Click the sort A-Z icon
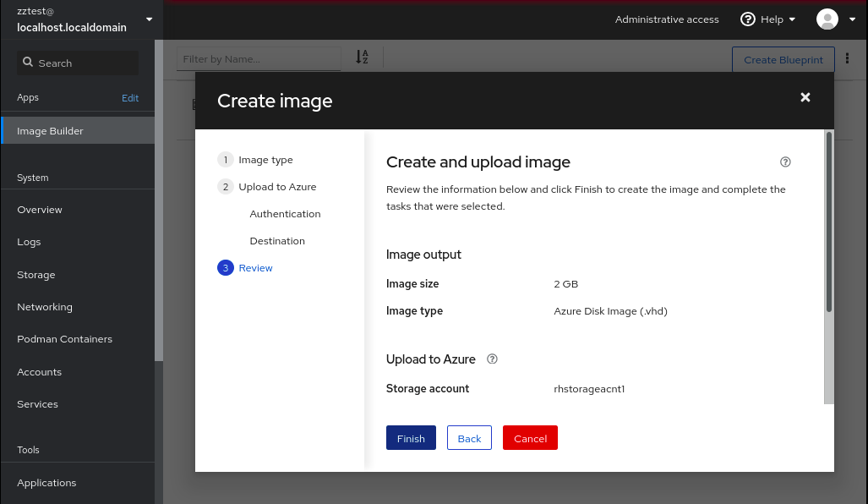The image size is (868, 504). pyautogui.click(x=362, y=58)
